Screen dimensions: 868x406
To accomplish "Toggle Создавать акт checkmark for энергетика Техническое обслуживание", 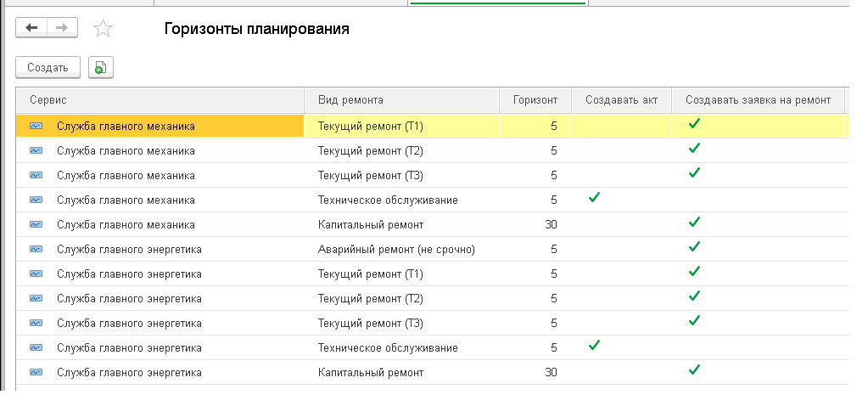I will coord(594,346).
